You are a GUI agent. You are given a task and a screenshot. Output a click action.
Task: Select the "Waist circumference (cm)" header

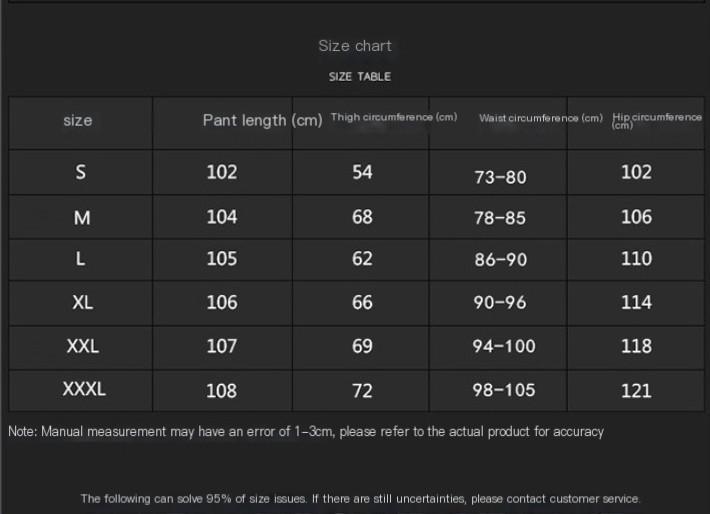pyautogui.click(x=540, y=118)
